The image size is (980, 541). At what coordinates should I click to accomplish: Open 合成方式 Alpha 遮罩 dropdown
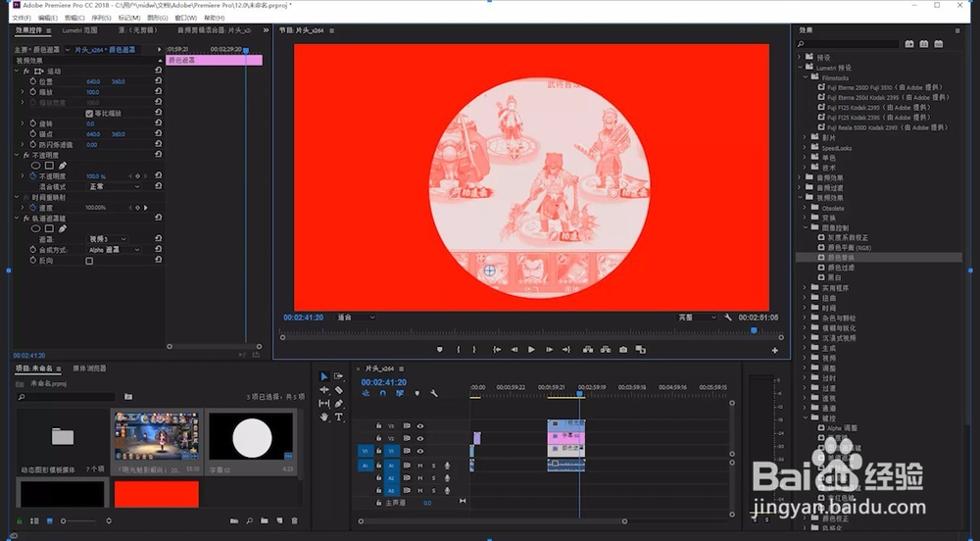coord(114,250)
